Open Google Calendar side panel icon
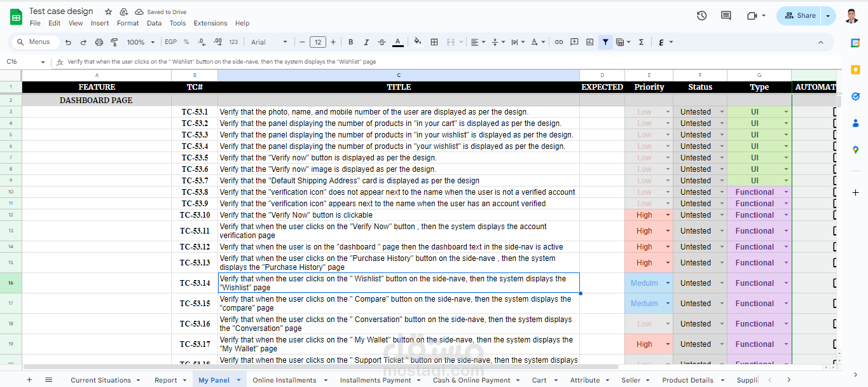The width and height of the screenshot is (868, 387). click(x=855, y=43)
